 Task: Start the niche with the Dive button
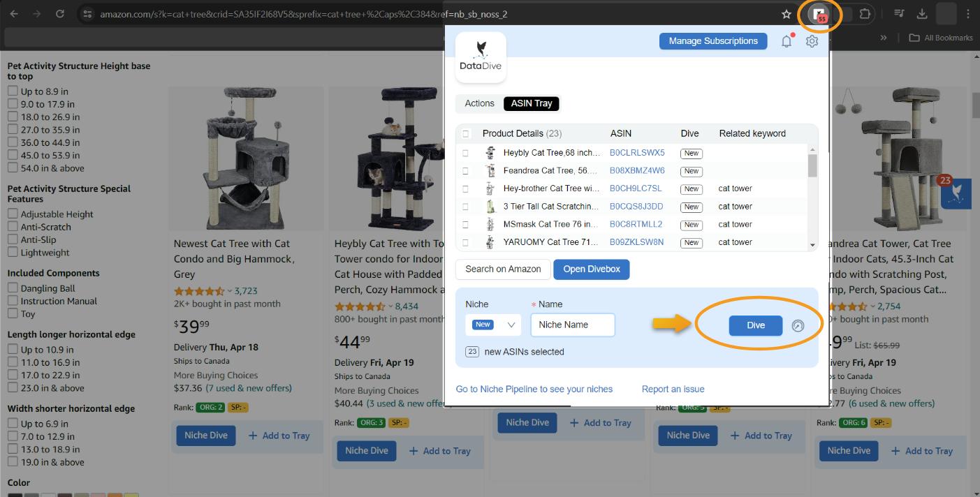(x=756, y=325)
